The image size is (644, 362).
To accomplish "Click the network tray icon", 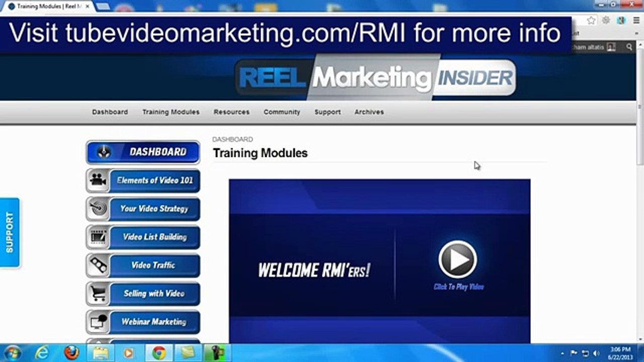I will [x=586, y=353].
